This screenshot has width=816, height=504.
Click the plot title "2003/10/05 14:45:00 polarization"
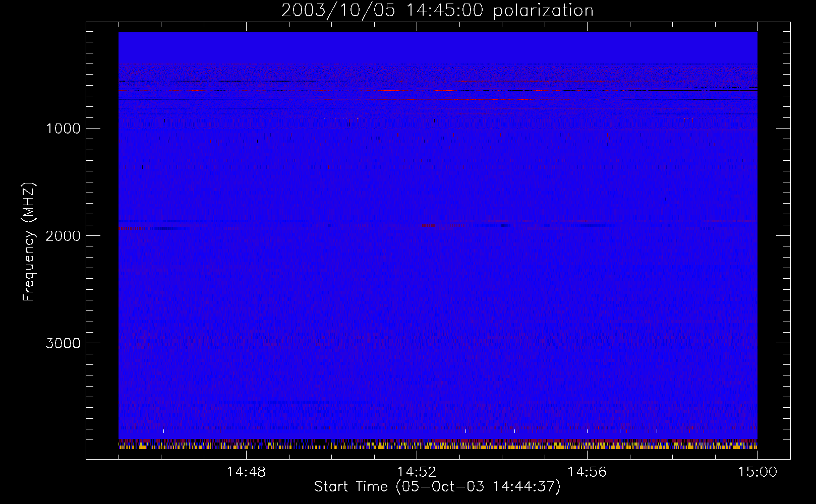tap(437, 11)
